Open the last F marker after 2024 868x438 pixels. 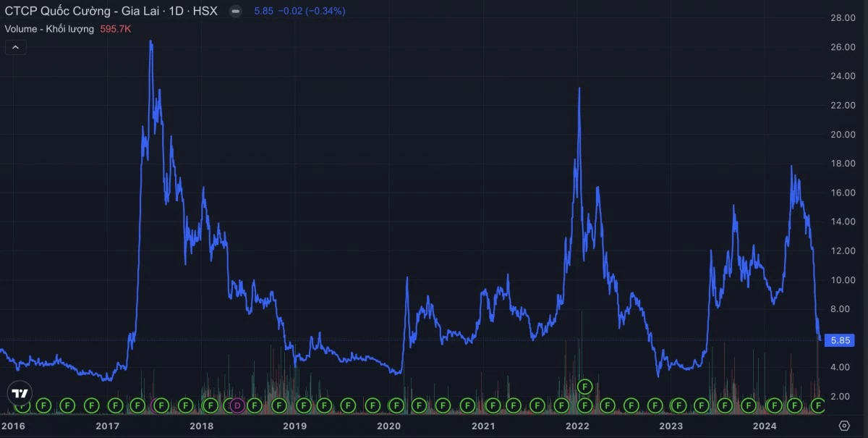coord(818,405)
